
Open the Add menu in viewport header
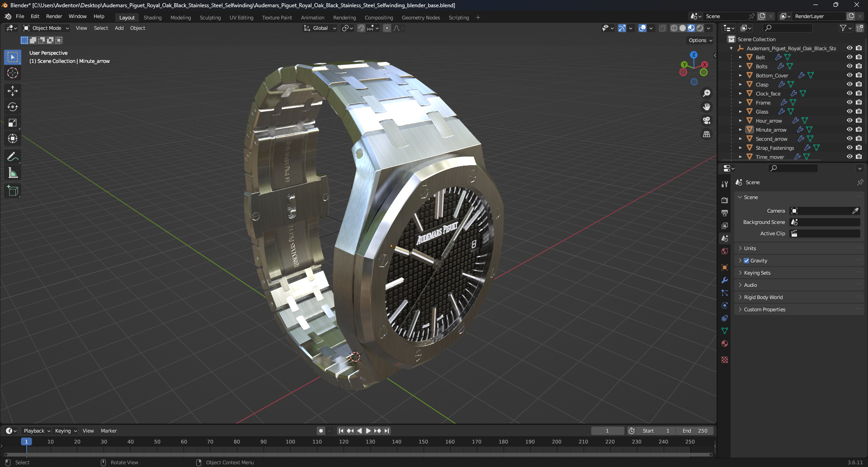(x=119, y=28)
